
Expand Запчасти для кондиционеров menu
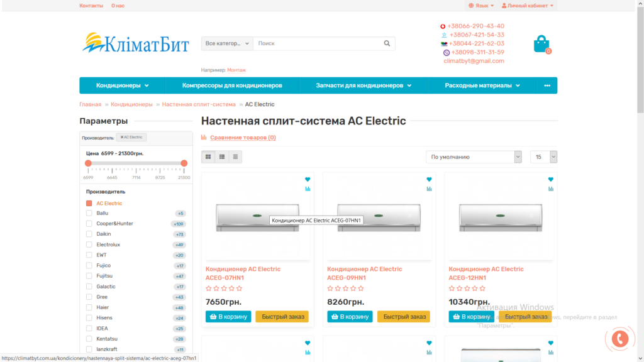point(364,85)
